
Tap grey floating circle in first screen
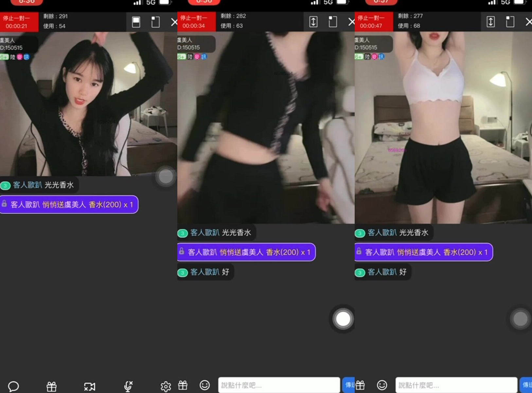coord(166,177)
